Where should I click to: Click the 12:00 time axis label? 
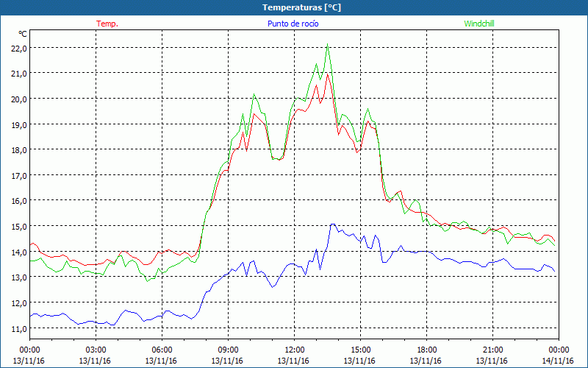(x=295, y=350)
